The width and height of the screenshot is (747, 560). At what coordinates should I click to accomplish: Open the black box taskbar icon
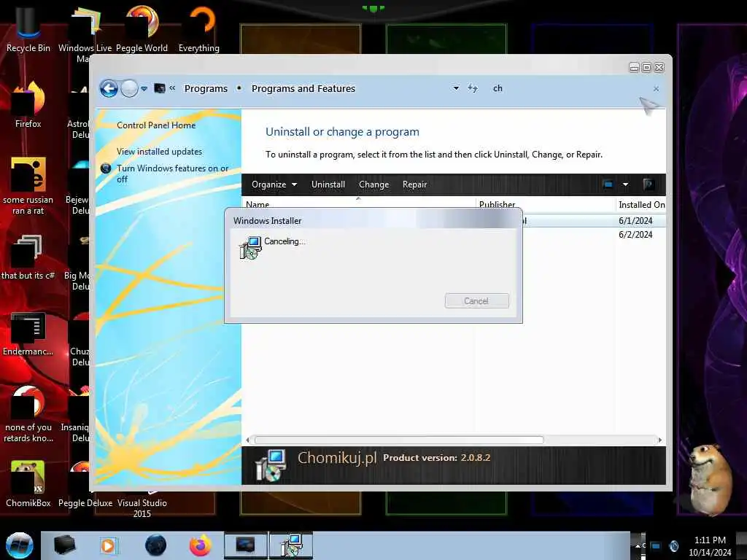tap(64, 545)
